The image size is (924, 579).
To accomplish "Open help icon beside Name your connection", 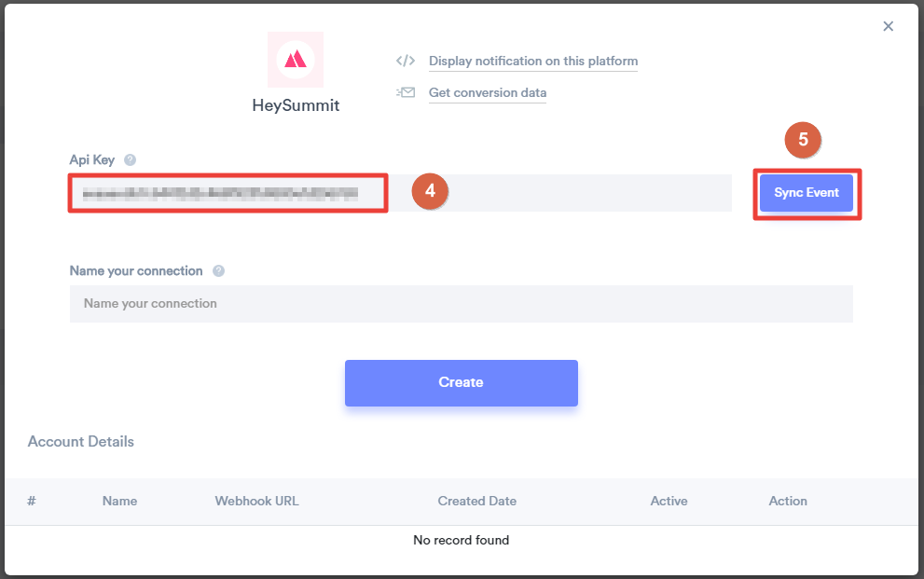I will tap(218, 271).
